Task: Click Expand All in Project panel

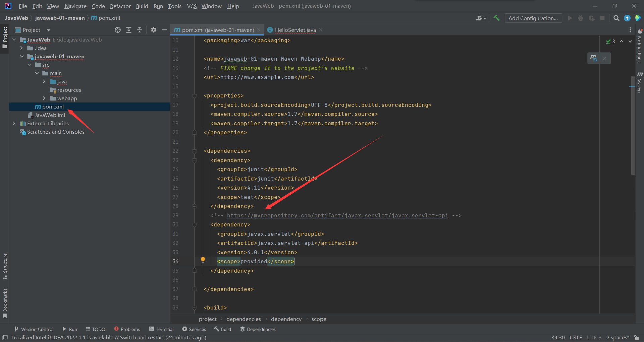Action: 129,30
